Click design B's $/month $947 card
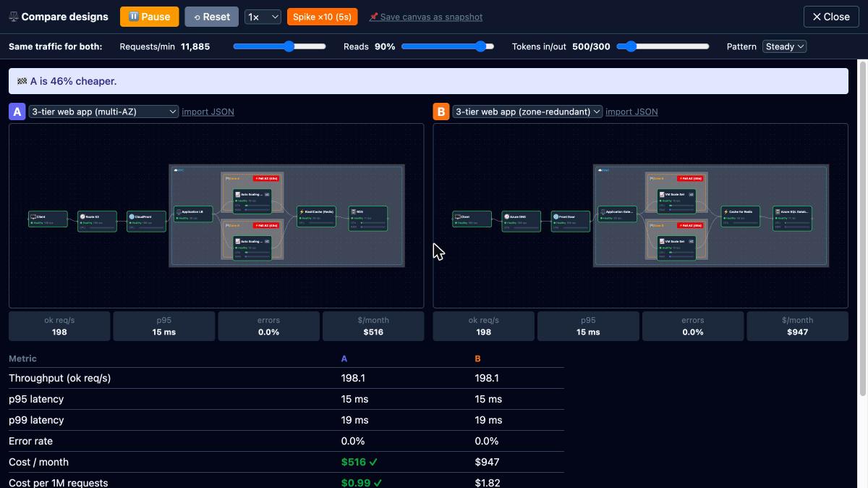 click(x=797, y=326)
